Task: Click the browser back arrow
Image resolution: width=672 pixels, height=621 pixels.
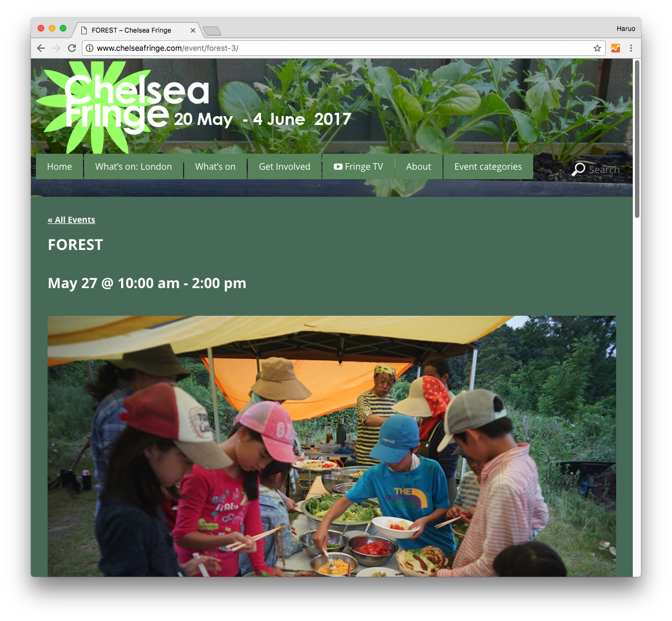Action: pyautogui.click(x=41, y=48)
